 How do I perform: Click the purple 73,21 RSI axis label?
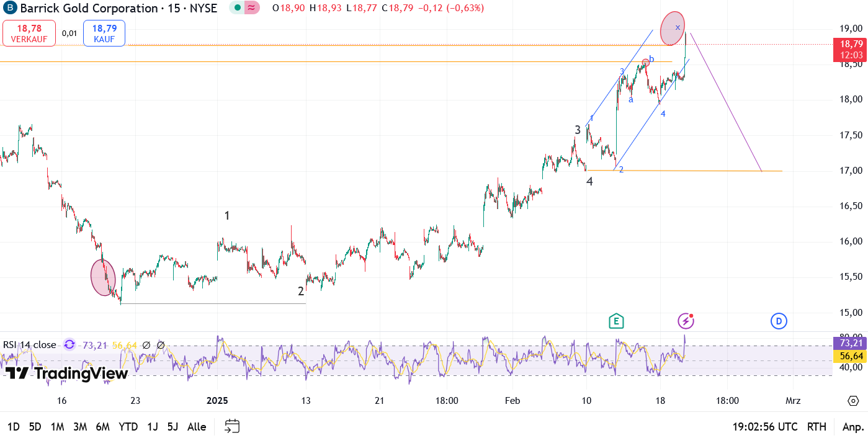850,343
